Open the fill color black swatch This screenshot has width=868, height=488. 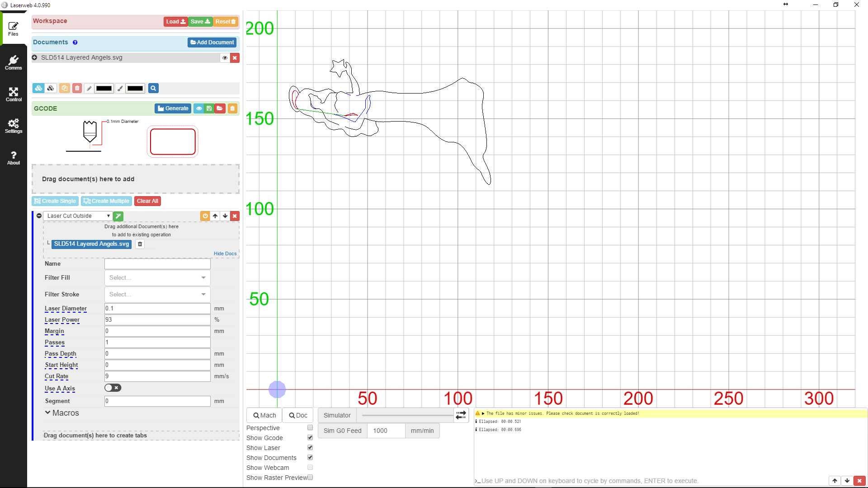click(135, 89)
